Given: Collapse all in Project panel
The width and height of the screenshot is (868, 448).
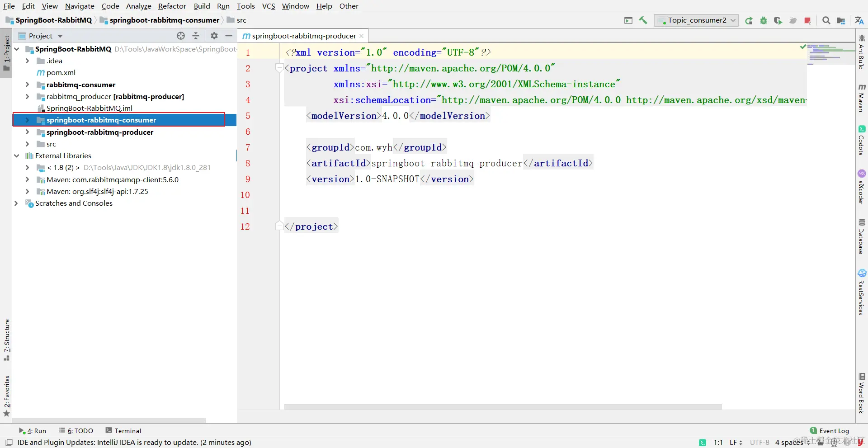Looking at the screenshot, I should [x=196, y=36].
